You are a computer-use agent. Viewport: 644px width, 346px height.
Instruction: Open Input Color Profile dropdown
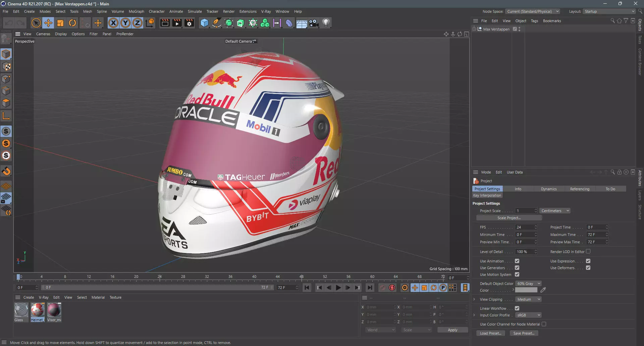[x=528, y=315]
